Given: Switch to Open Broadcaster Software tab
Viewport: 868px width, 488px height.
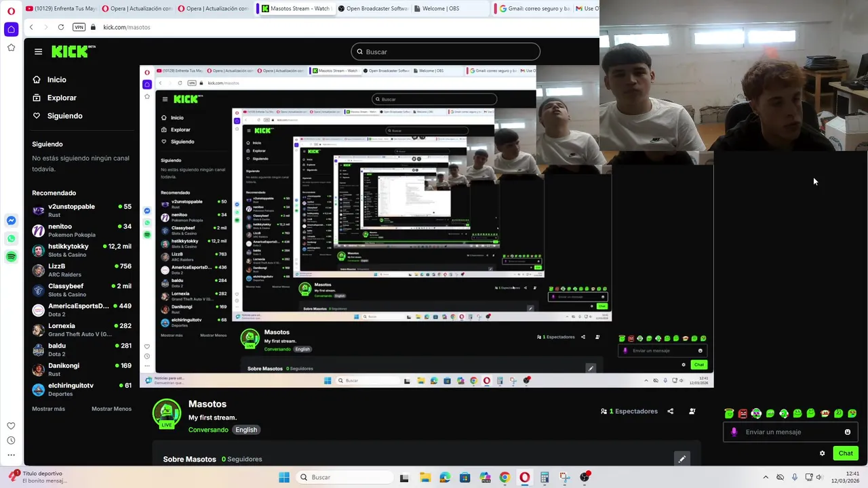Looking at the screenshot, I should coord(372,9).
